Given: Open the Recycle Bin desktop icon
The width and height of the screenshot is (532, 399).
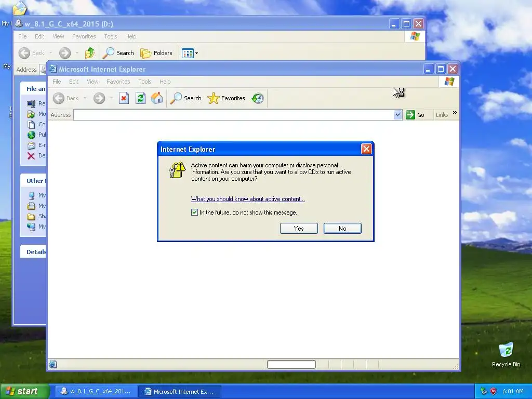Looking at the screenshot, I should point(506,354).
